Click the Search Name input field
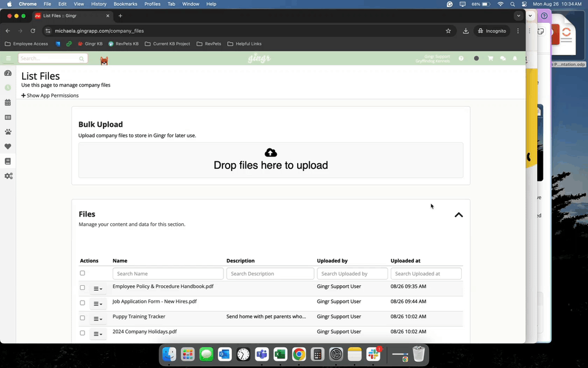588x368 pixels. 167,273
